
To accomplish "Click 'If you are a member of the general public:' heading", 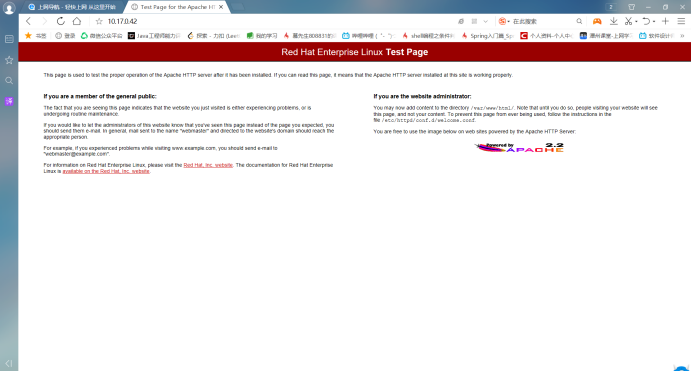I will tap(100, 96).
